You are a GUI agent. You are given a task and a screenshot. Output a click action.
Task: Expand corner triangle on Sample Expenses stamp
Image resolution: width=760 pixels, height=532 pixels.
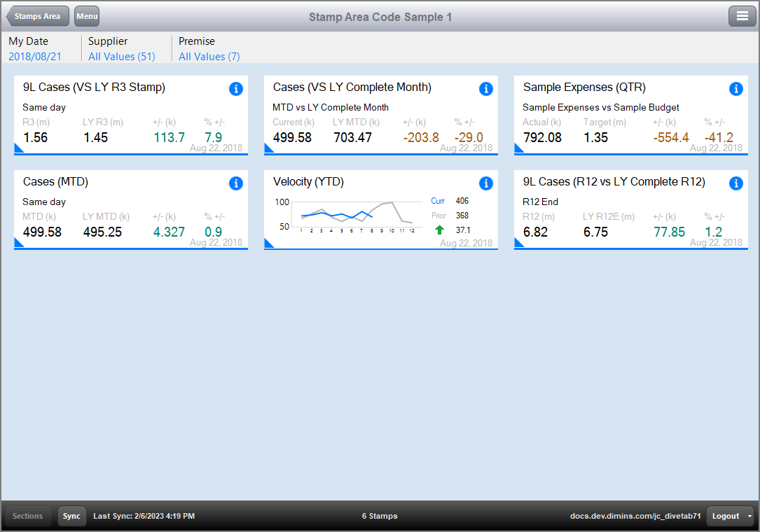[518, 148]
